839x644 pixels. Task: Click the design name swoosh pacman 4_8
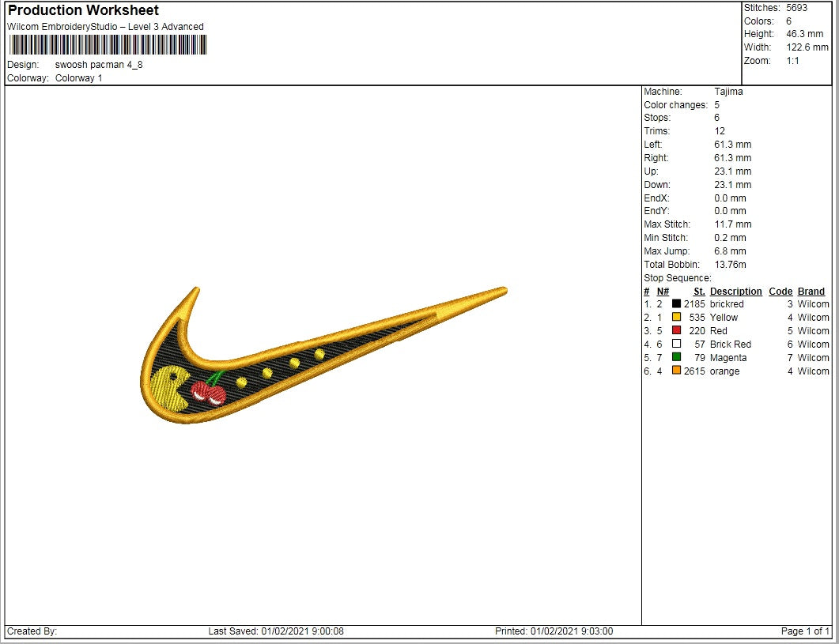[99, 65]
